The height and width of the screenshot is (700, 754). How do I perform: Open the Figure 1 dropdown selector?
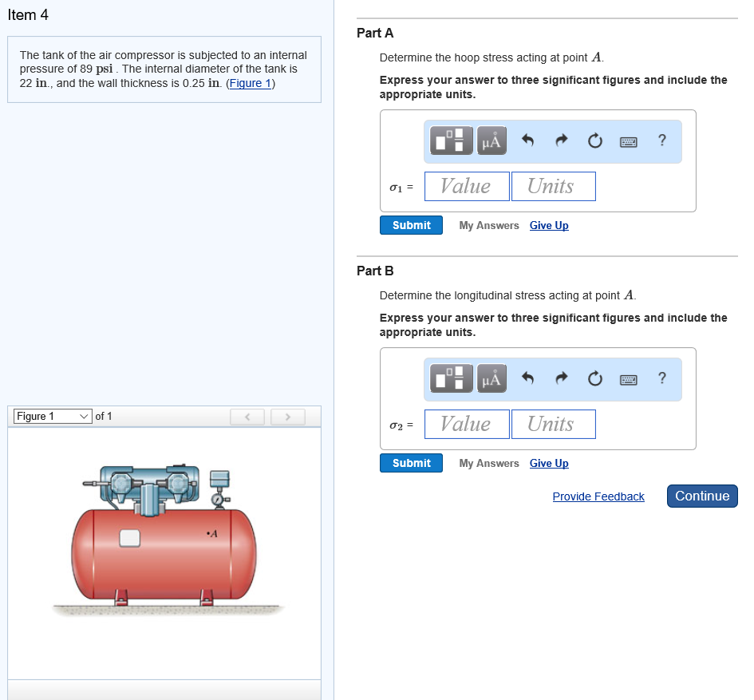[51, 416]
